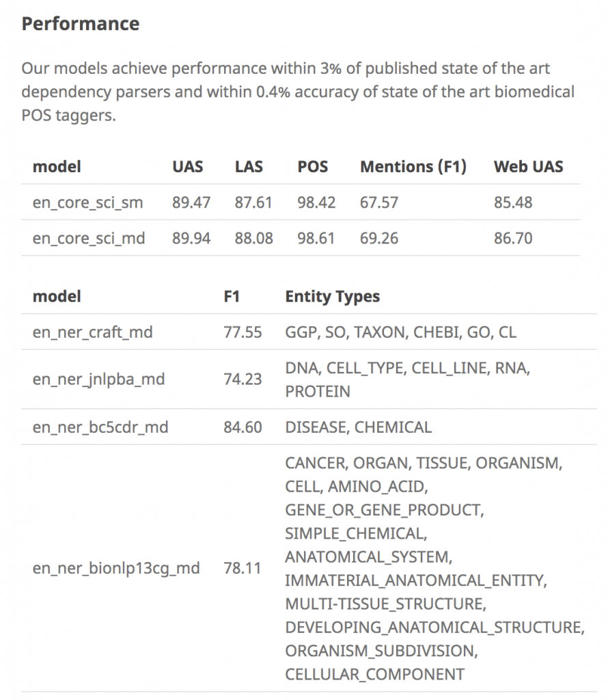
Task: Click the 84.60 F1 score
Action: click(243, 427)
